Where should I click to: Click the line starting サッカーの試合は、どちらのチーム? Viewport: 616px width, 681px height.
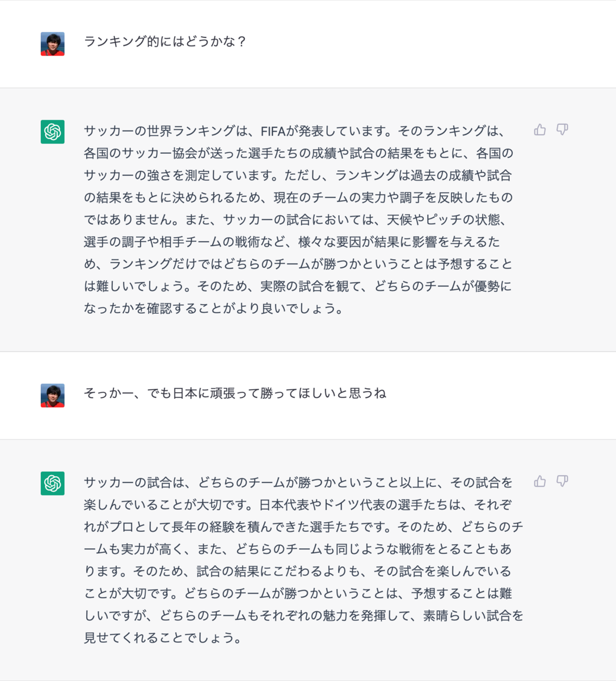pos(298,482)
